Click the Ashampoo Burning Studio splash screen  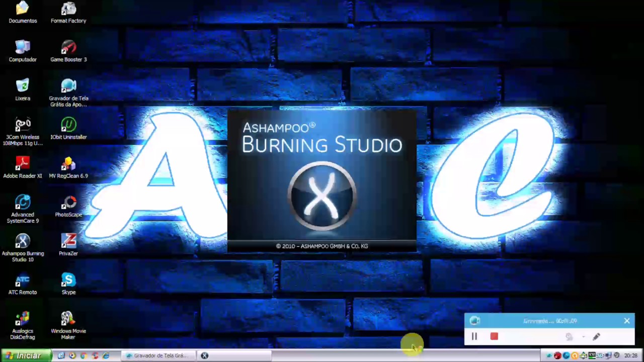[322, 181]
